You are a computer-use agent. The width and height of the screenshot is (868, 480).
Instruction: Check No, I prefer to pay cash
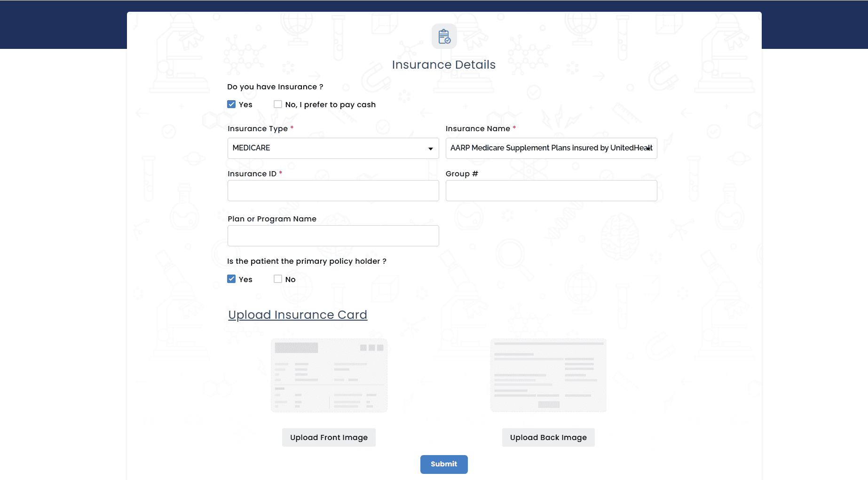(x=277, y=104)
